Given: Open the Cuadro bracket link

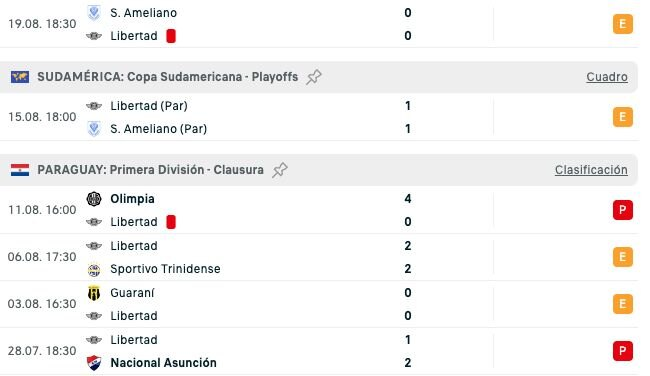Looking at the screenshot, I should [607, 77].
